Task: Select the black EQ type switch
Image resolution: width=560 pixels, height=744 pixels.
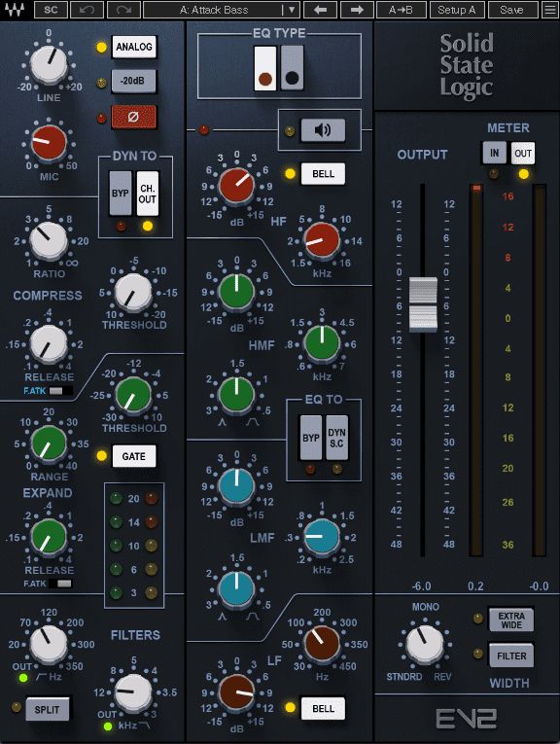Action: coord(292,68)
